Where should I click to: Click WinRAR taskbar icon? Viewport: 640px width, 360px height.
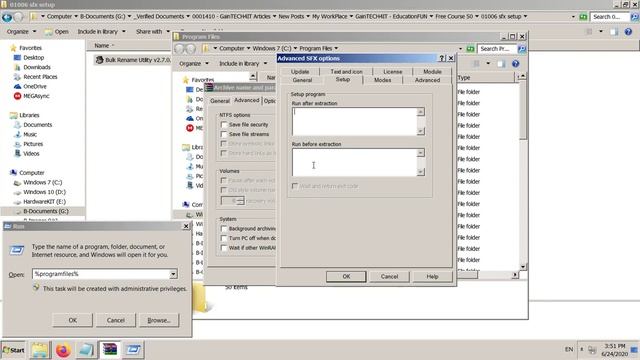pos(110,350)
